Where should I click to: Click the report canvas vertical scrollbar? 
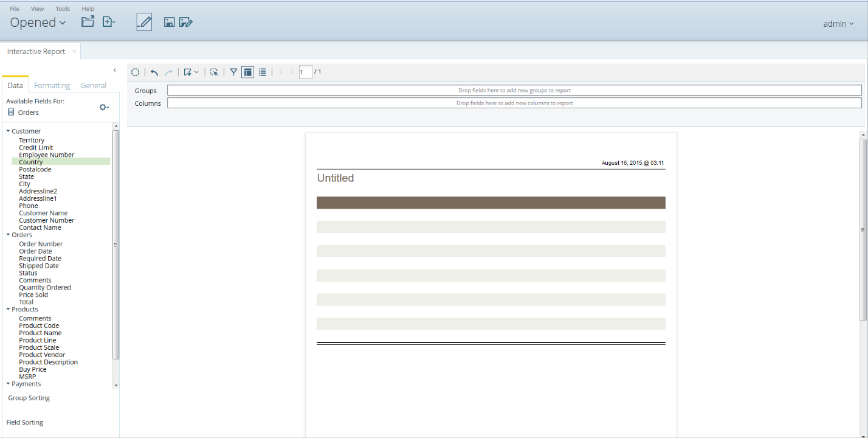864,230
